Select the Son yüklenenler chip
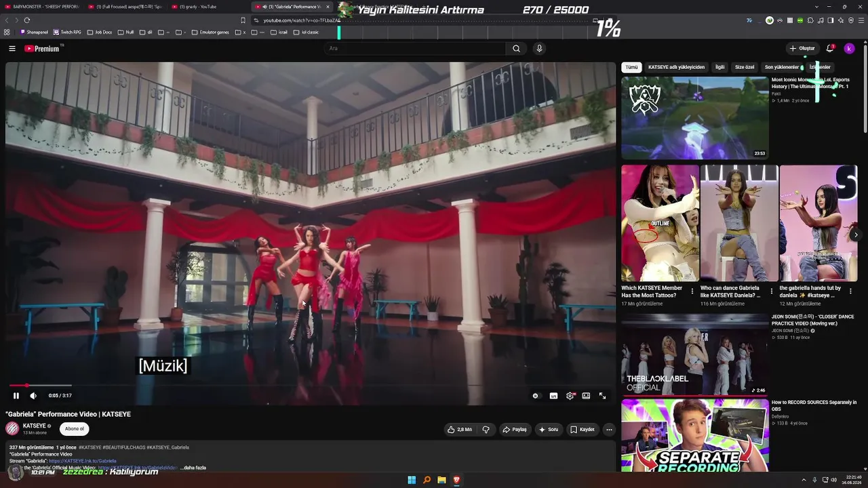 click(782, 67)
